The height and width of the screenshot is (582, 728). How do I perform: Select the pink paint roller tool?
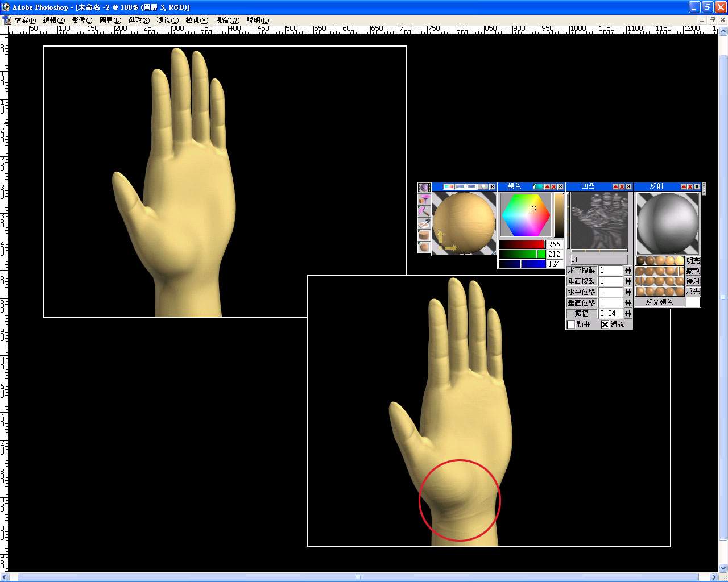tap(424, 211)
